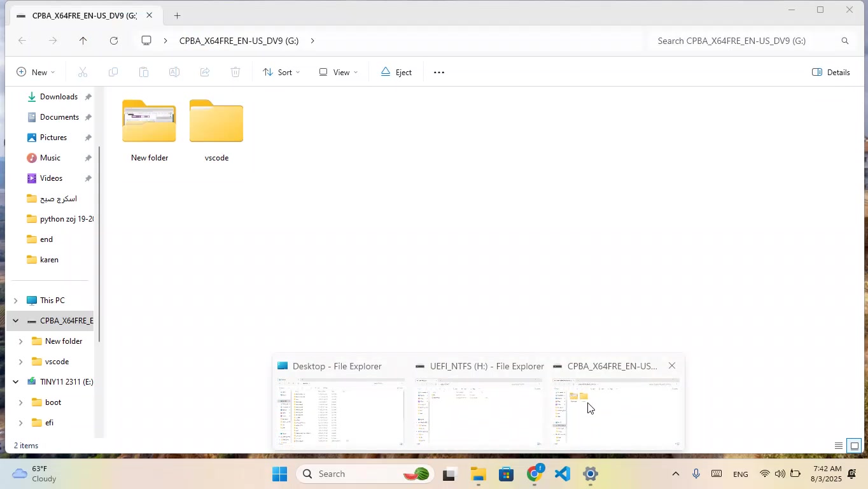Click the volume speaker tray icon
Image resolution: width=868 pixels, height=489 pixels.
tap(780, 474)
